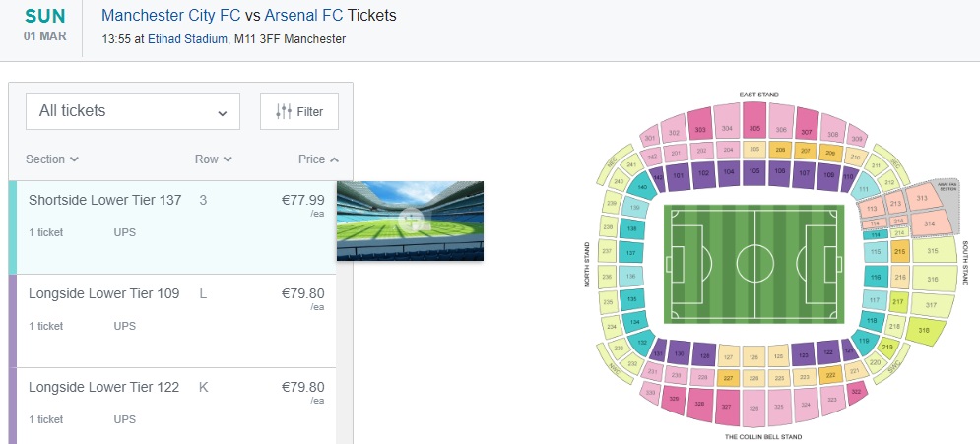Open the All tickets dropdown

pos(133,111)
